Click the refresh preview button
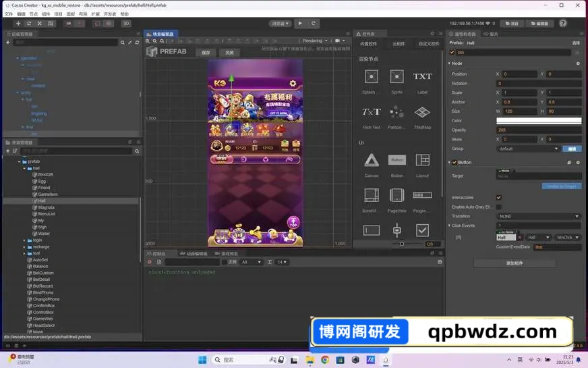Screen dimensions: 588x368 point(314,23)
